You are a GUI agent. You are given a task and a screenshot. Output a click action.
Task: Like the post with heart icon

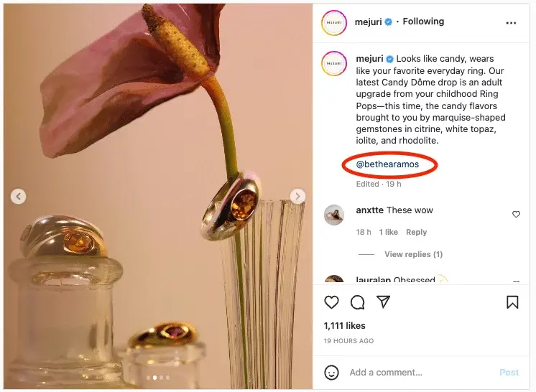331,302
